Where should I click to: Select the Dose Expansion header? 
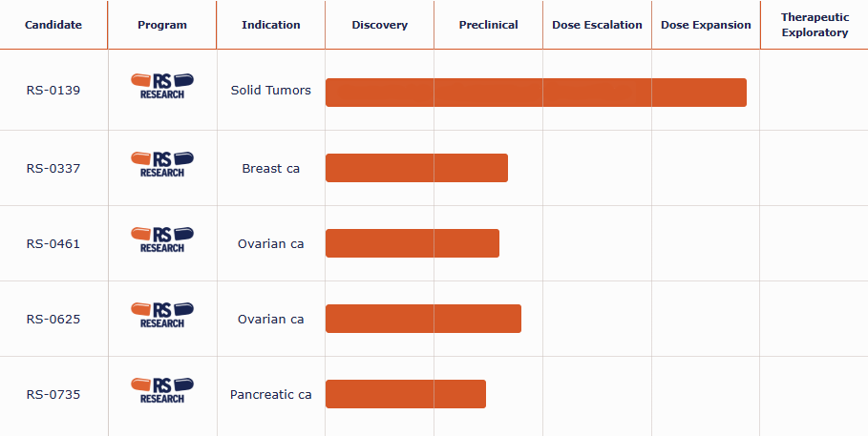click(x=706, y=25)
